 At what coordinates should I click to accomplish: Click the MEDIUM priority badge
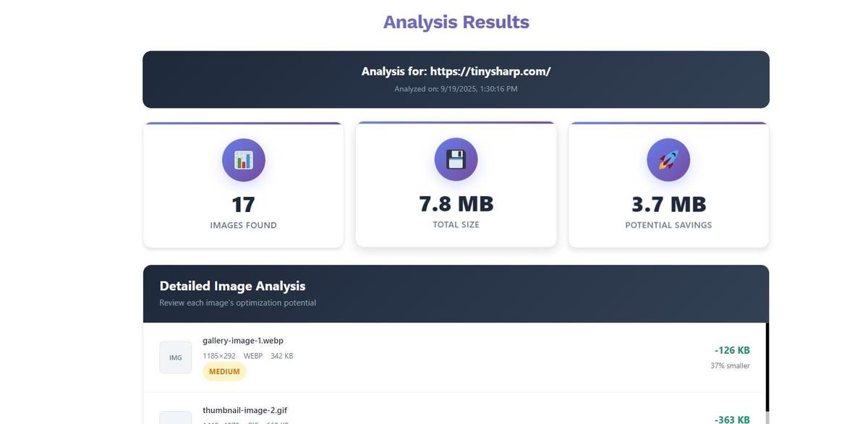[x=224, y=370]
